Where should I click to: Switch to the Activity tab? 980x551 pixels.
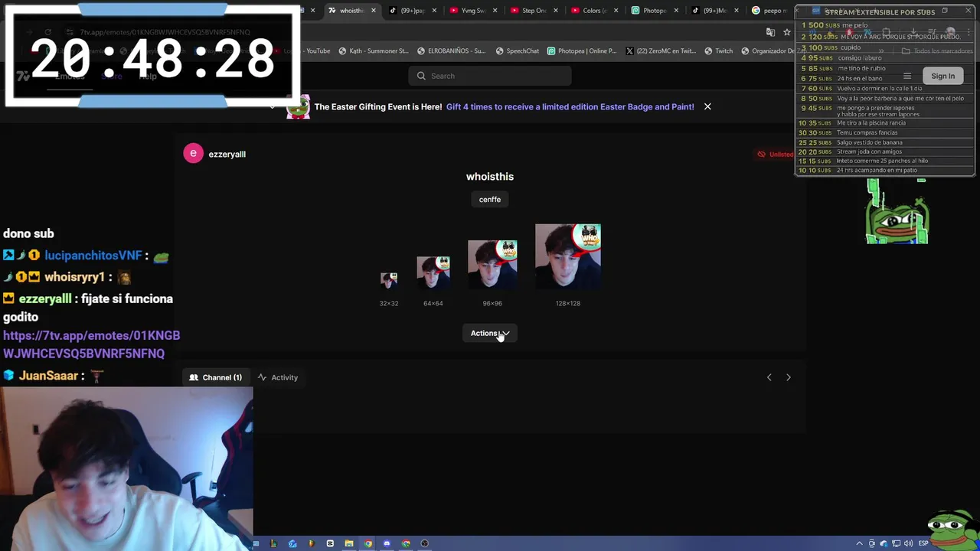(277, 377)
